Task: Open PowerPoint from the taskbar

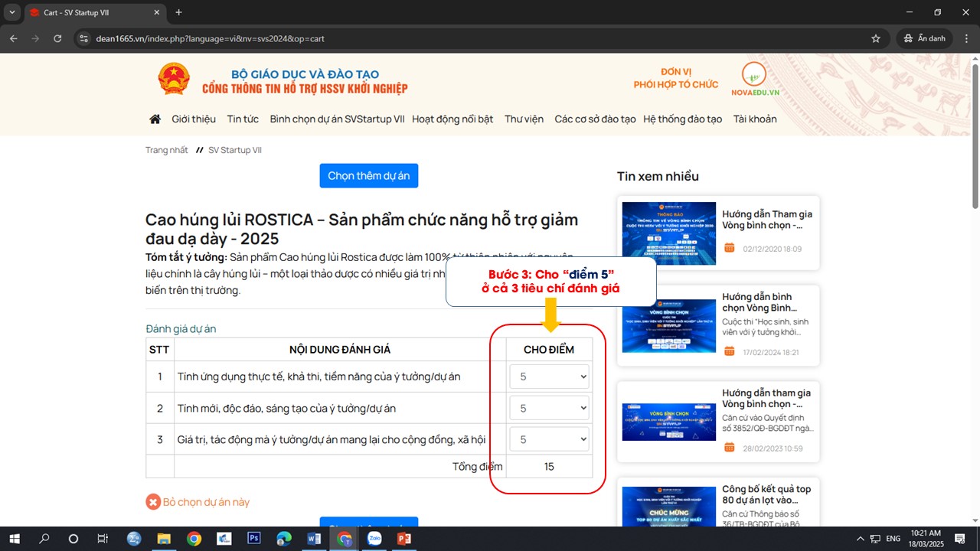Action: [x=404, y=539]
